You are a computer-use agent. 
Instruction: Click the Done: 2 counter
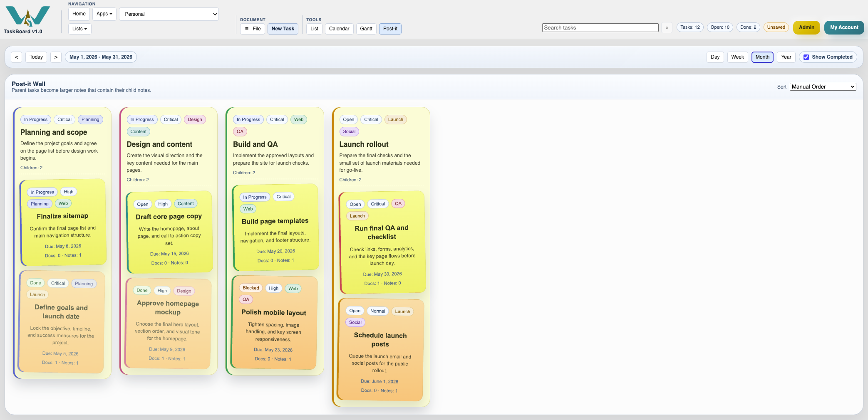click(748, 27)
